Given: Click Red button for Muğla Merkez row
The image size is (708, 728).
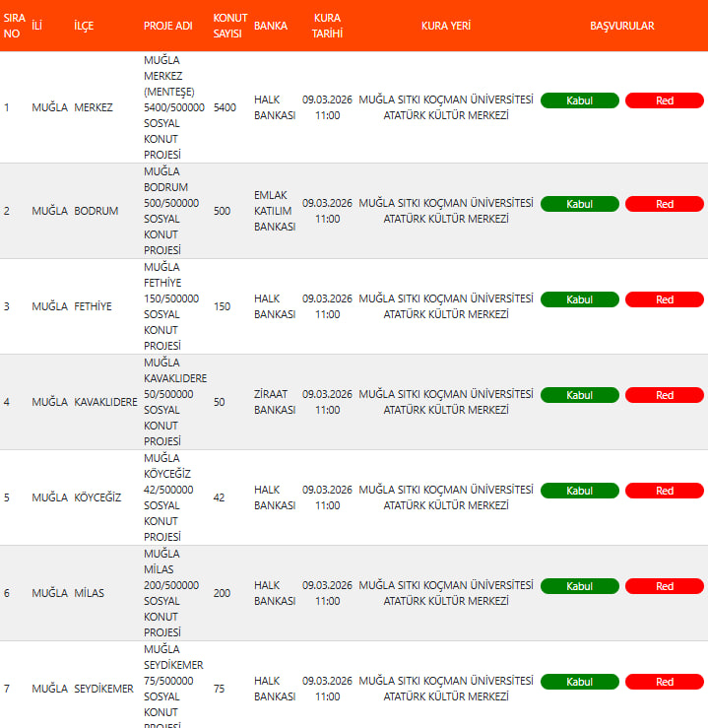Looking at the screenshot, I should pos(665,100).
